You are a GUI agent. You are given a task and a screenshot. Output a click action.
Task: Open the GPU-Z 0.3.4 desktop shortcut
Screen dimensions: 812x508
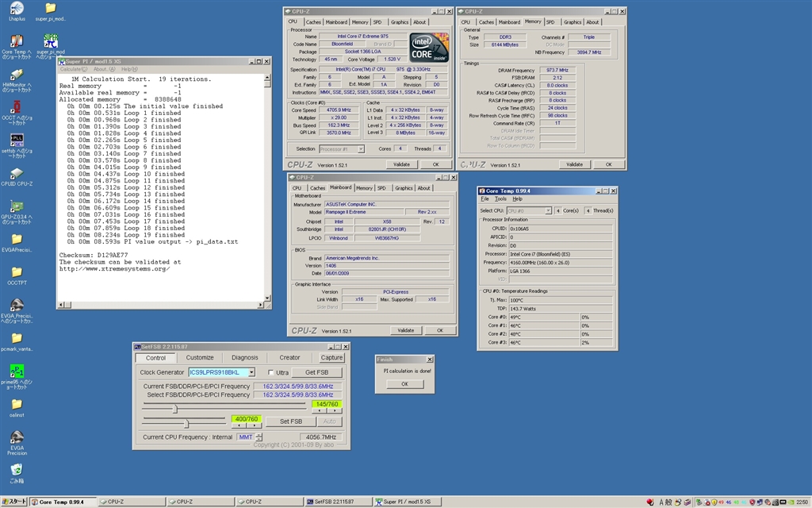coord(17,206)
